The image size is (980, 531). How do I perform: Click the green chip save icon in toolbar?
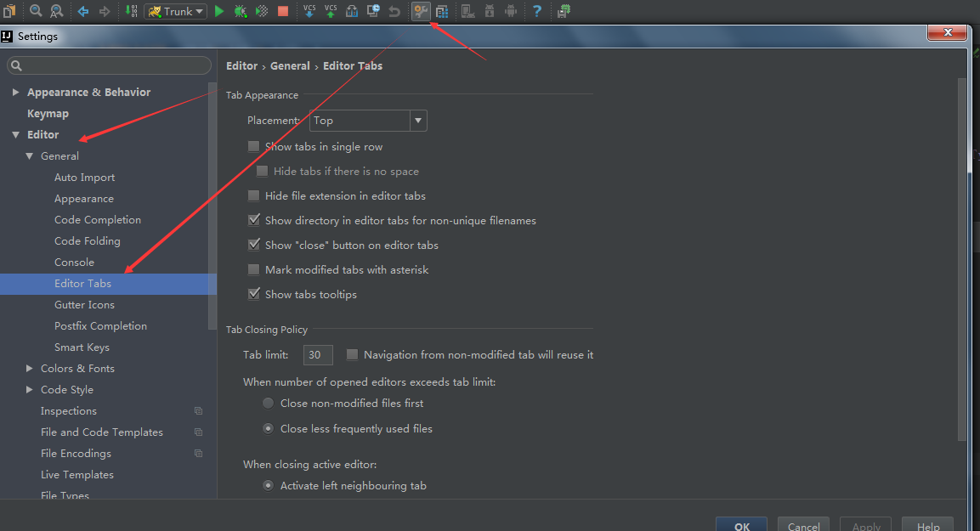pos(564,11)
